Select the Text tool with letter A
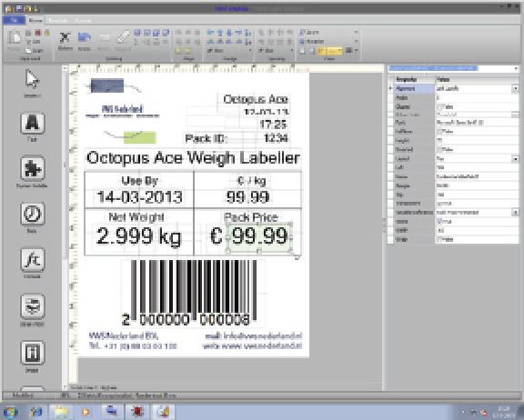Screen dimensions: 524x420 (33, 124)
